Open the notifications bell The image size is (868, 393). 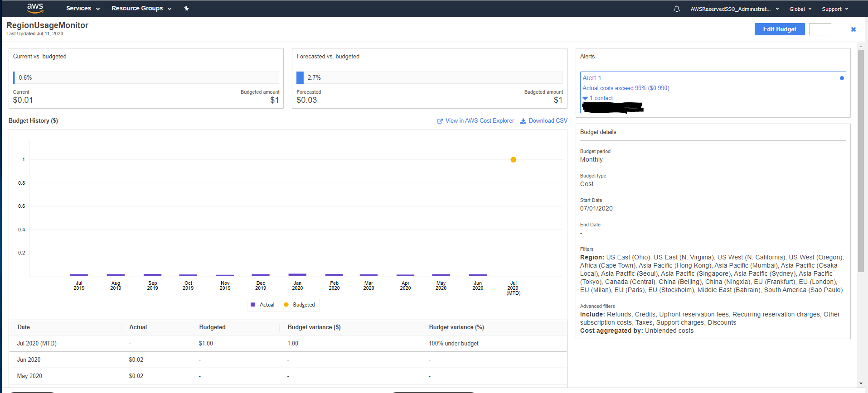click(x=676, y=9)
